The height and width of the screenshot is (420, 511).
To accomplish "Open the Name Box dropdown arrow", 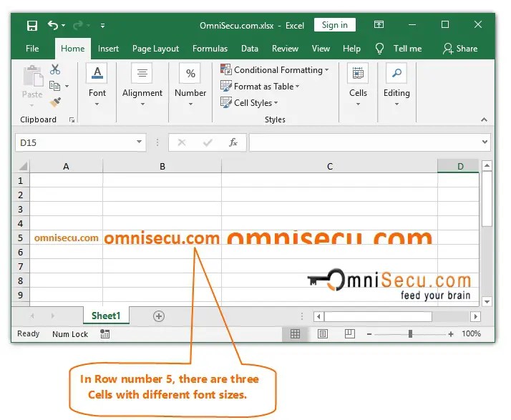I will point(139,142).
